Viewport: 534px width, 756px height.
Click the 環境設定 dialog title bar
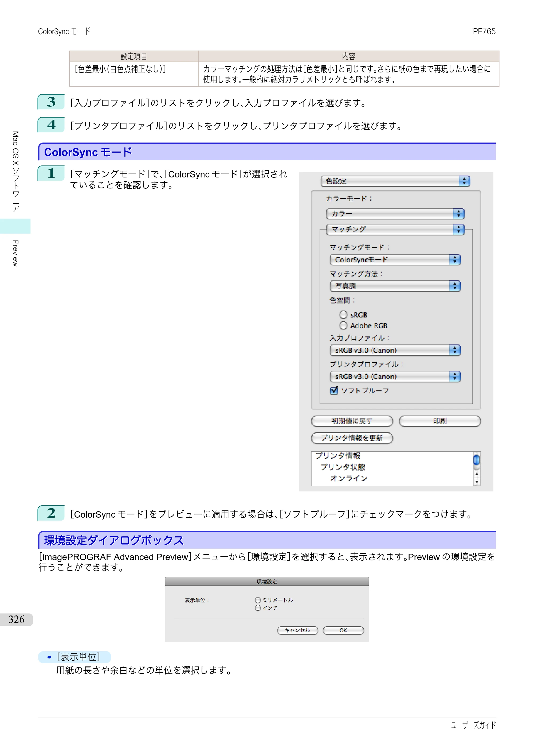tap(267, 581)
